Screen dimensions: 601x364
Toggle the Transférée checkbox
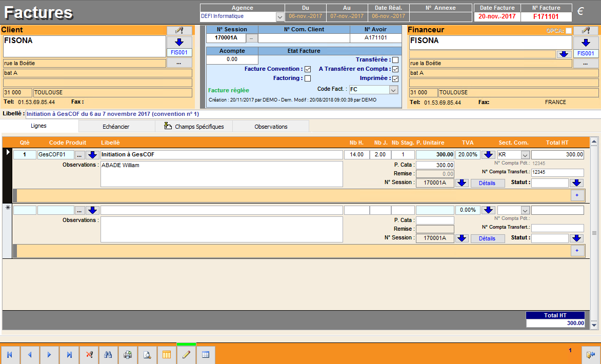(x=395, y=60)
